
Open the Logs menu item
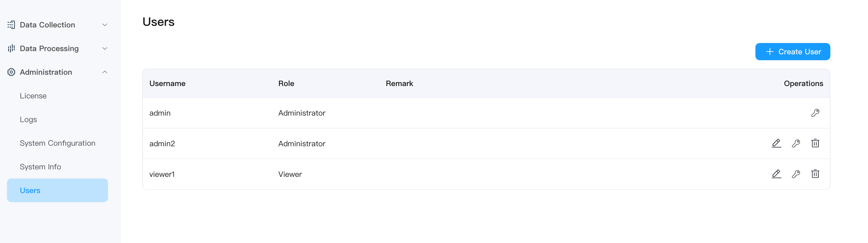(28, 120)
